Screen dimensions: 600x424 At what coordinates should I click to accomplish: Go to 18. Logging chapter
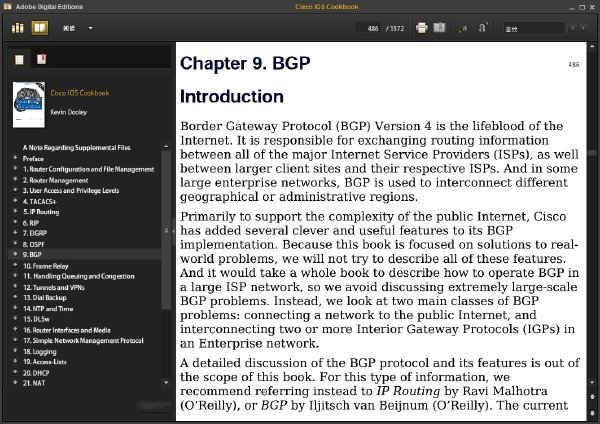click(39, 352)
